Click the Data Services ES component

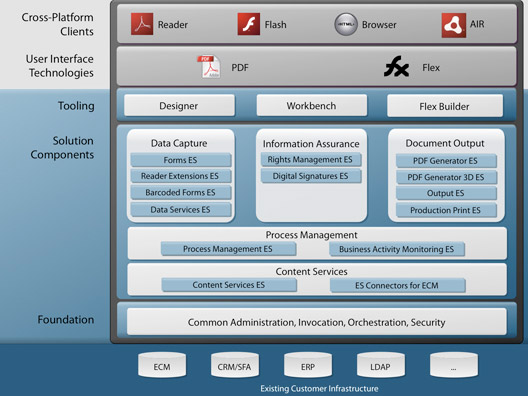pyautogui.click(x=181, y=209)
